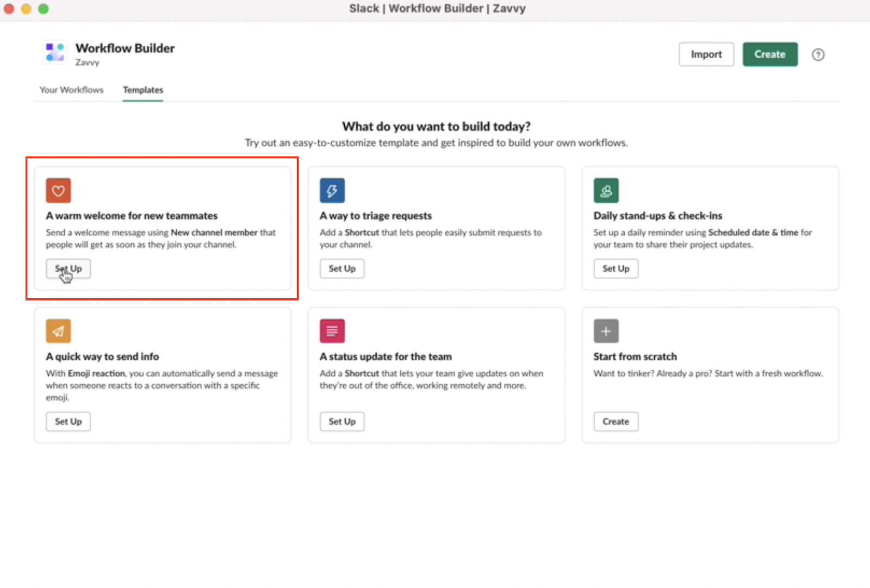Set Up the triage requests template
The image size is (870, 588).
coord(342,268)
